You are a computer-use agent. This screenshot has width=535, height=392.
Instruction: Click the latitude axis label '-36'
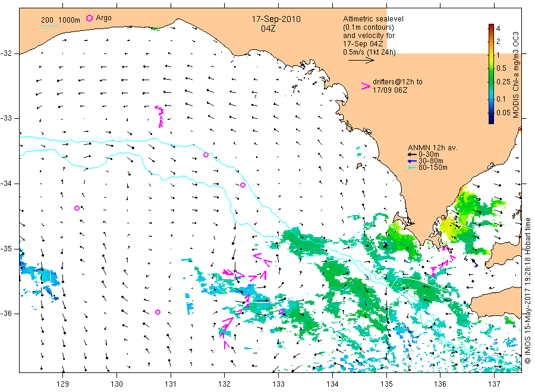(6, 314)
